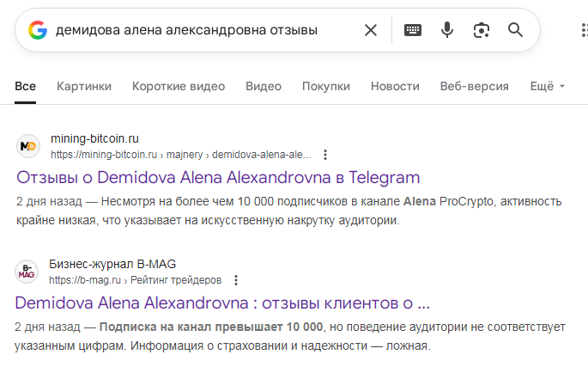Click into the search query text field

click(x=197, y=30)
